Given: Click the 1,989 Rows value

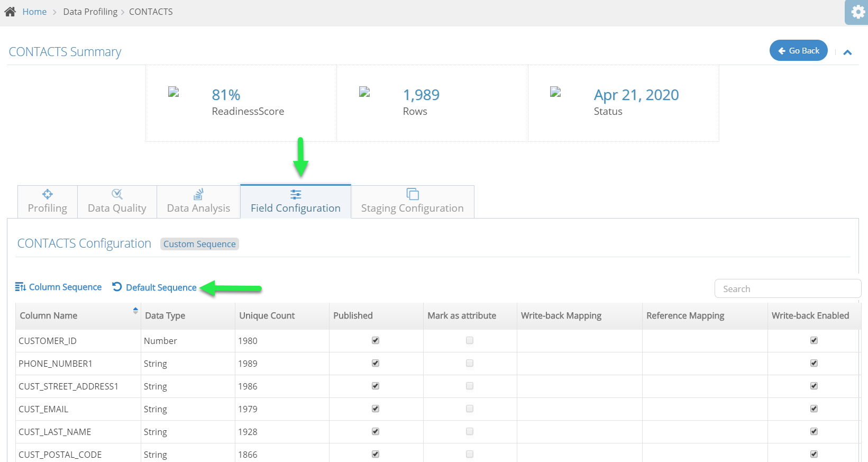Looking at the screenshot, I should (422, 95).
